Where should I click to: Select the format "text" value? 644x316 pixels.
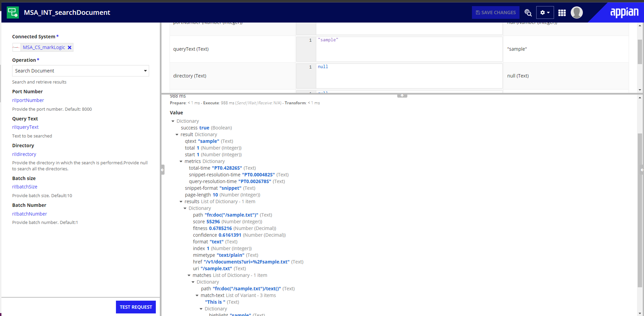click(217, 242)
